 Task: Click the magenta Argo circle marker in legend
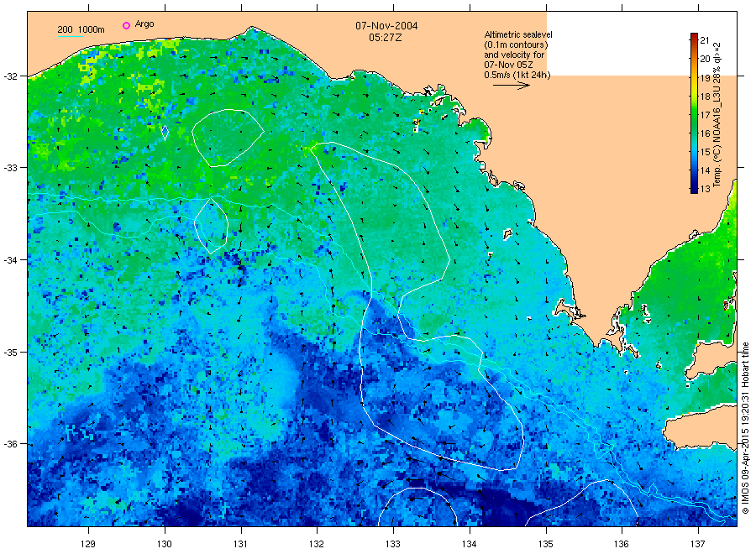126,25
